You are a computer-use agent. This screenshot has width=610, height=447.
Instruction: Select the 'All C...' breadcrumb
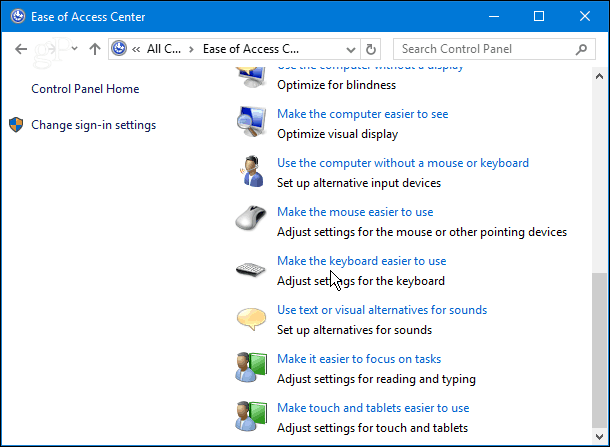[164, 49]
